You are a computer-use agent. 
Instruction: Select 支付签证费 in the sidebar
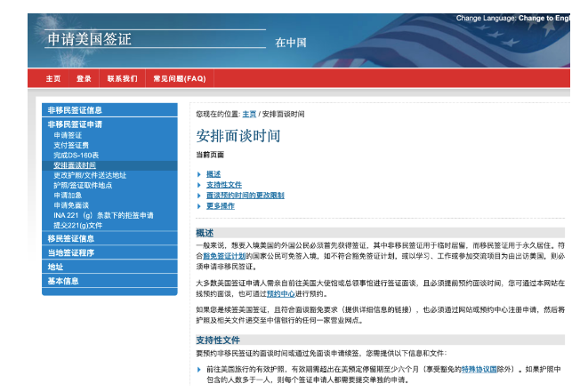(71, 146)
